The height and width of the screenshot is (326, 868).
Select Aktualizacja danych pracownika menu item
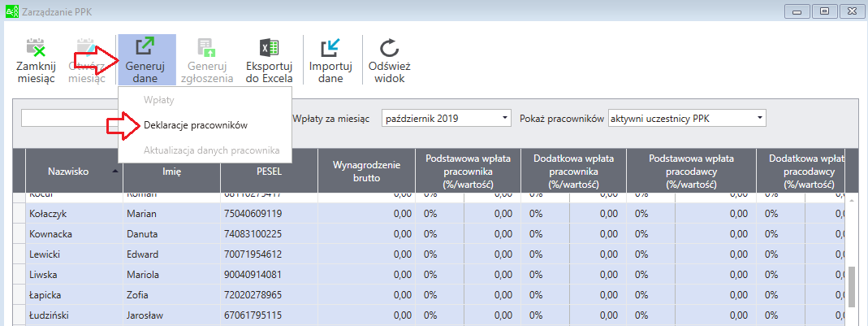(x=211, y=150)
